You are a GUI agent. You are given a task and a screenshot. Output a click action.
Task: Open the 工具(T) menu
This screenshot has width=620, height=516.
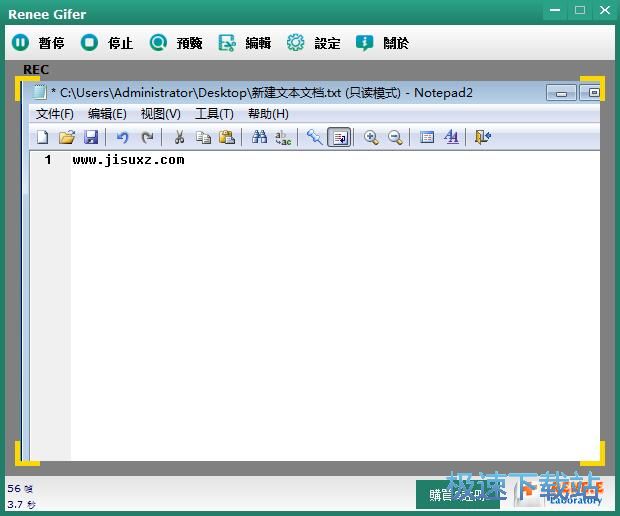pyautogui.click(x=214, y=114)
